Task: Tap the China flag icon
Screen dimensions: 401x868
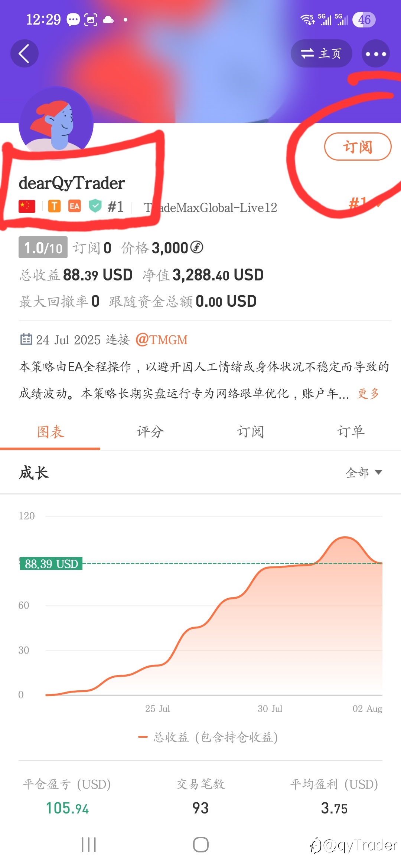Action: [x=27, y=206]
